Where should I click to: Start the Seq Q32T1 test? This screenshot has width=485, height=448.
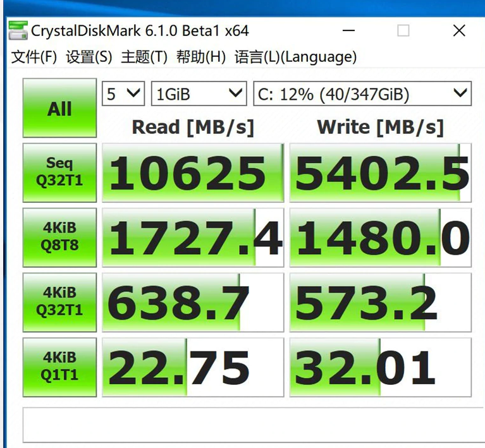click(59, 173)
